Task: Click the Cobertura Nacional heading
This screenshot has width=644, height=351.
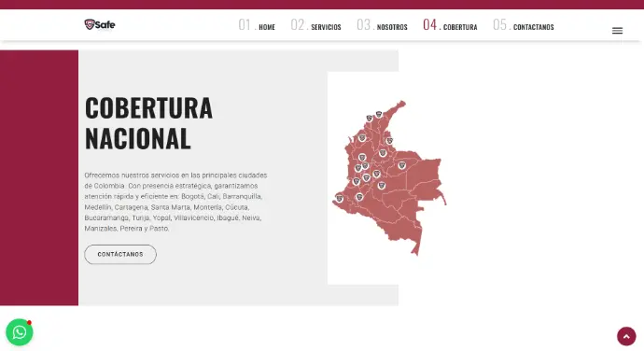Action: 148,123
